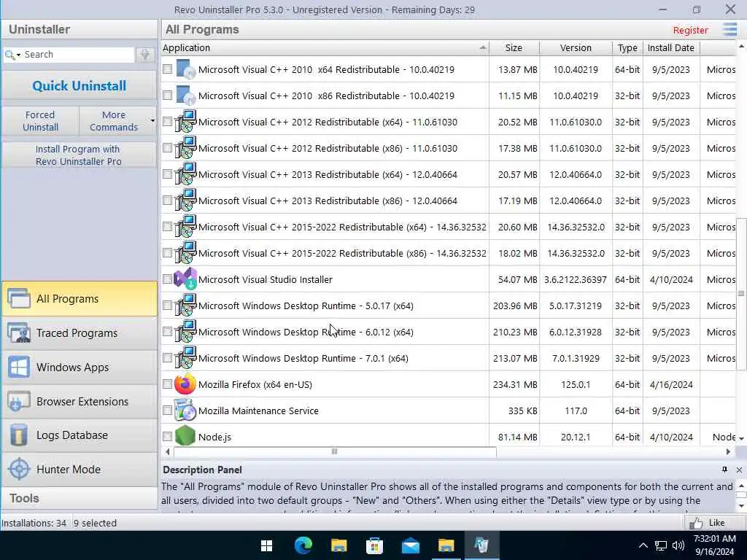
Task: Open Microsoft Edge from the taskbar
Action: coord(303,545)
